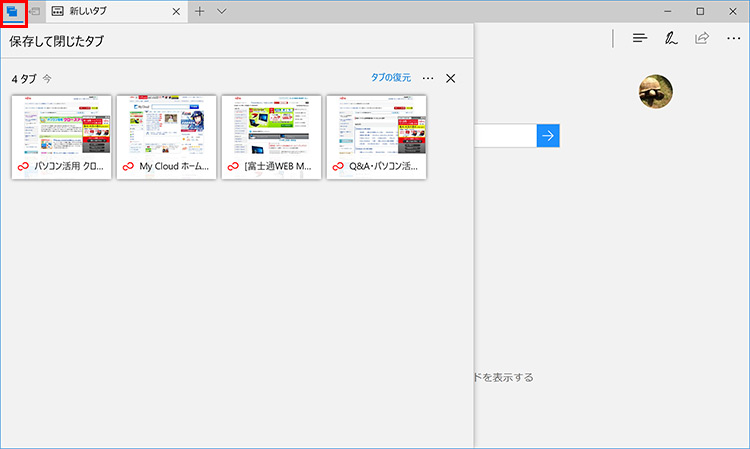Click タブの復元 link to restore tabs

tap(390, 78)
